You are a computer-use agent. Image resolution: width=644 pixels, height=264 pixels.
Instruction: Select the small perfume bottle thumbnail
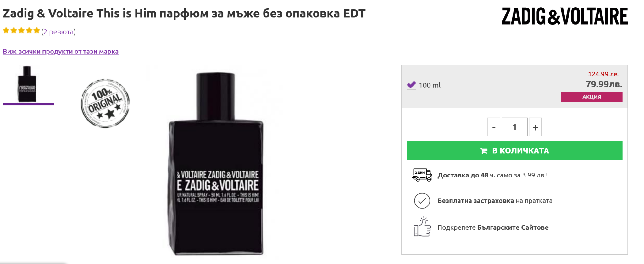point(27,84)
